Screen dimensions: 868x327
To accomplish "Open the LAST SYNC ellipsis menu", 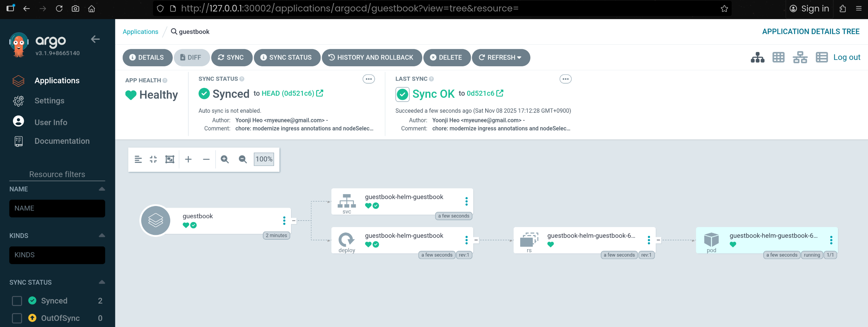I will click(x=565, y=79).
